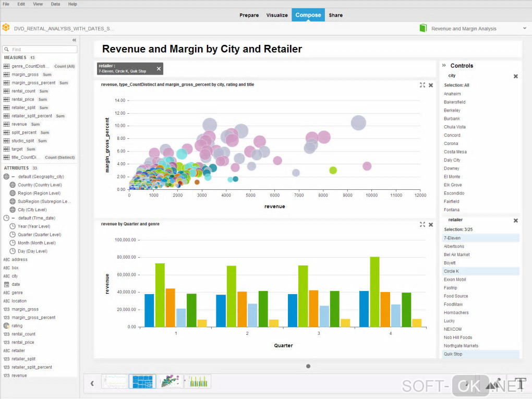Select Day (Day Level) attribute
Screen dimensions: 532x399
32,251
